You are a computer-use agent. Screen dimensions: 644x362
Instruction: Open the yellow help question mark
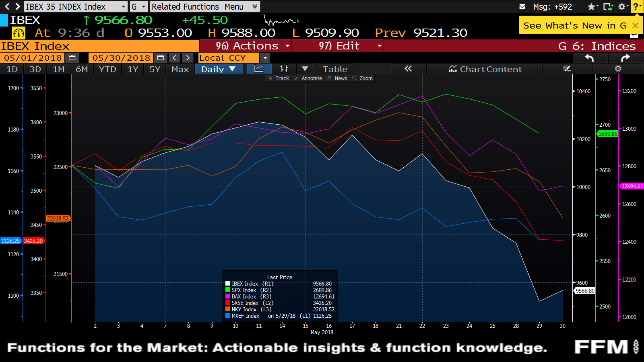(636, 6)
